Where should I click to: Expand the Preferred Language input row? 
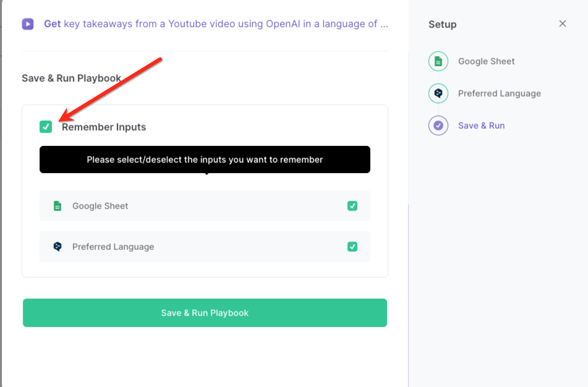(205, 247)
